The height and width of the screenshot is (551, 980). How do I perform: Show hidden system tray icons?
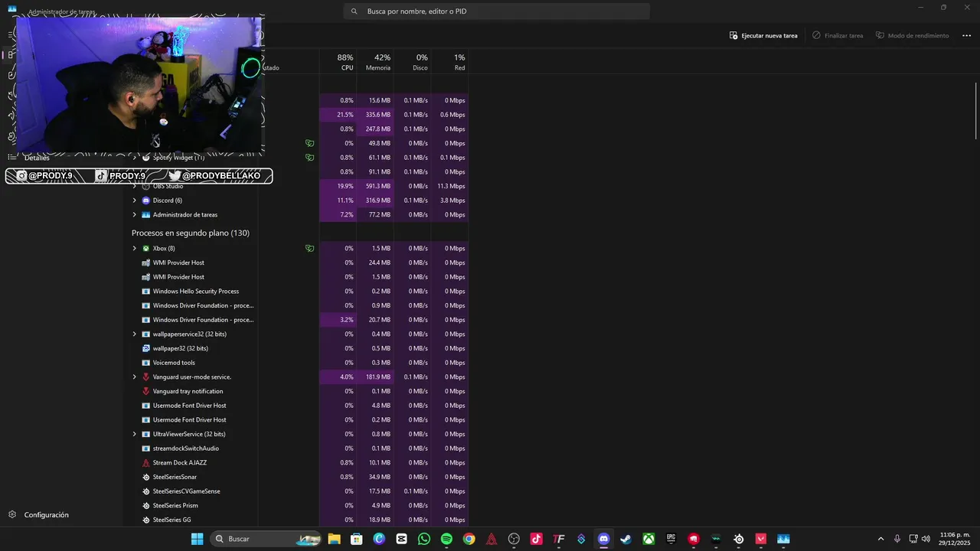880,539
